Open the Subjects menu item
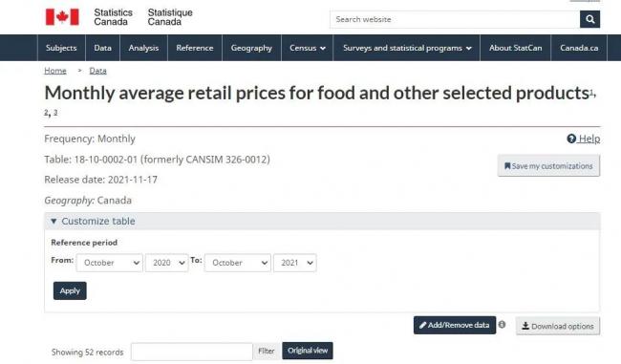The width and height of the screenshot is (621, 364). coord(61,48)
